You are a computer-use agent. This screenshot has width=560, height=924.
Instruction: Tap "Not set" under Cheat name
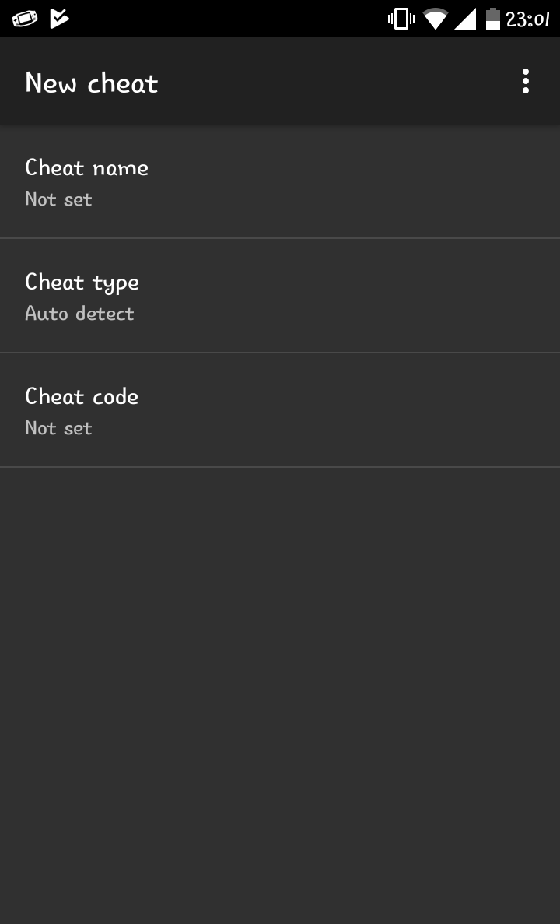coord(58,199)
